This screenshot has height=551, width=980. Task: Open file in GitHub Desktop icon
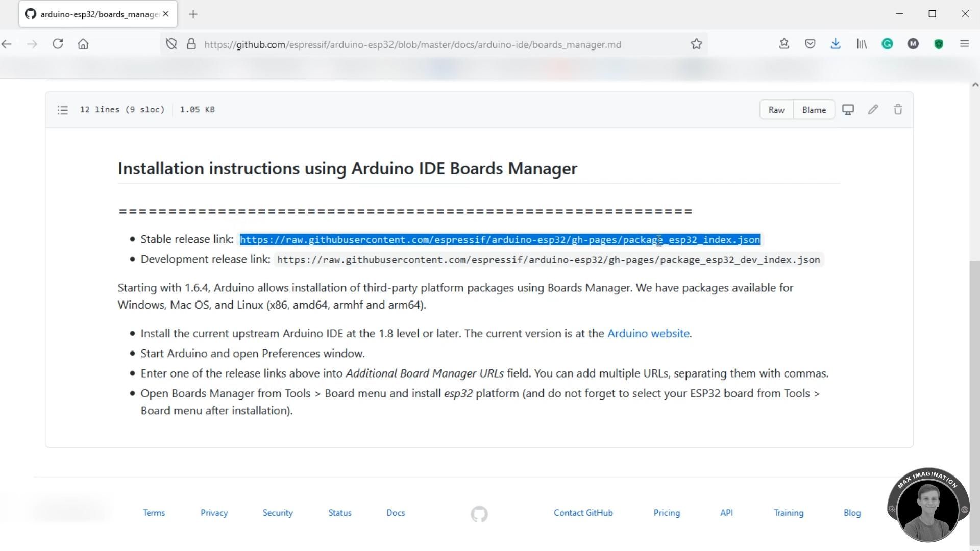pyautogui.click(x=848, y=110)
